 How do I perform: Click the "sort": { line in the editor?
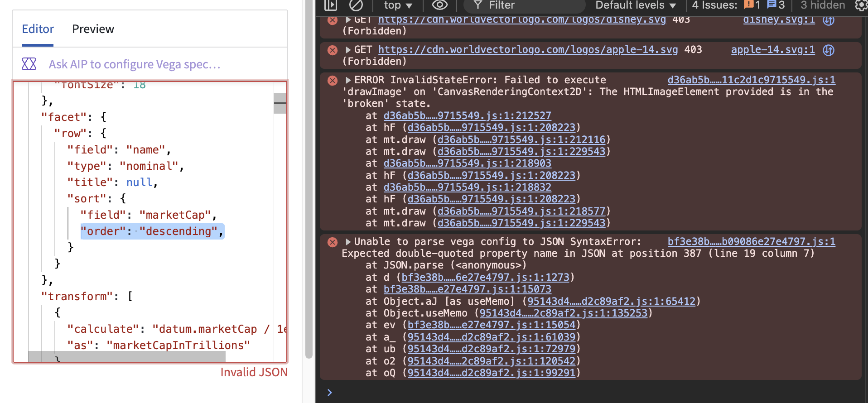click(x=96, y=199)
